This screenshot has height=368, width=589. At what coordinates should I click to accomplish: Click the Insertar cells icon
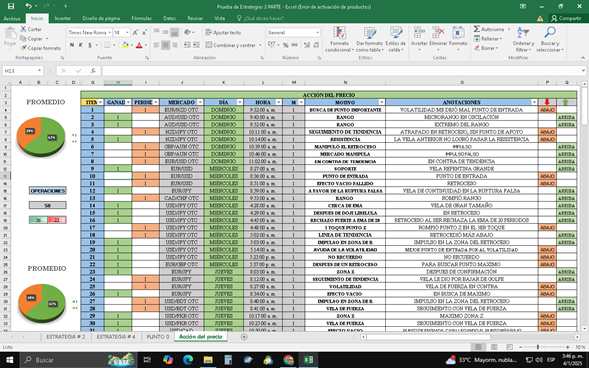click(419, 33)
